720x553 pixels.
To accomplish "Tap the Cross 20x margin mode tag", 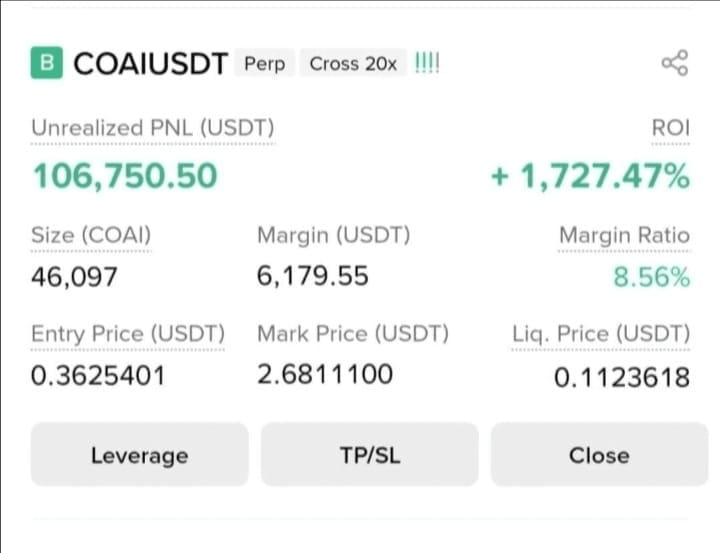I will point(353,63).
